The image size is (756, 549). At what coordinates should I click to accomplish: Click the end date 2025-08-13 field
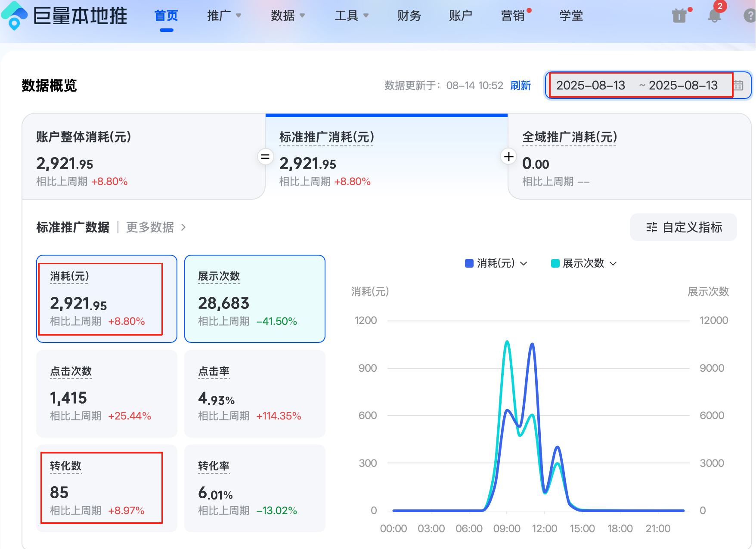tap(683, 85)
